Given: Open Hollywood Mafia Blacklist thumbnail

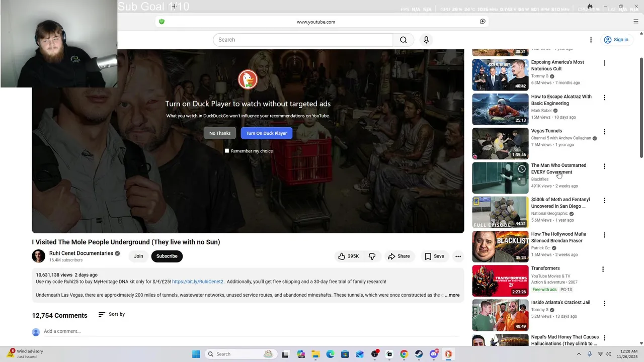Looking at the screenshot, I should point(500,247).
